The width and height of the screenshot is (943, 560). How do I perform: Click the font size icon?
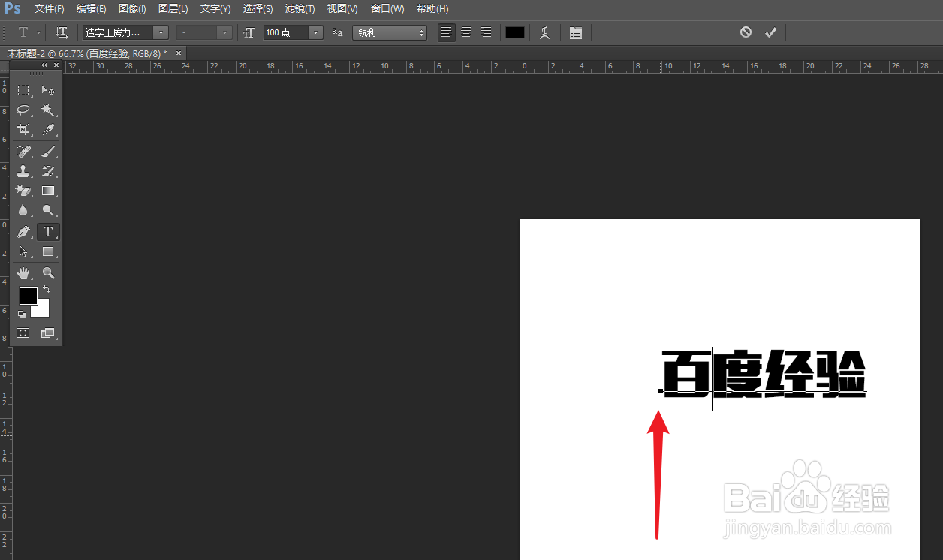tap(249, 32)
